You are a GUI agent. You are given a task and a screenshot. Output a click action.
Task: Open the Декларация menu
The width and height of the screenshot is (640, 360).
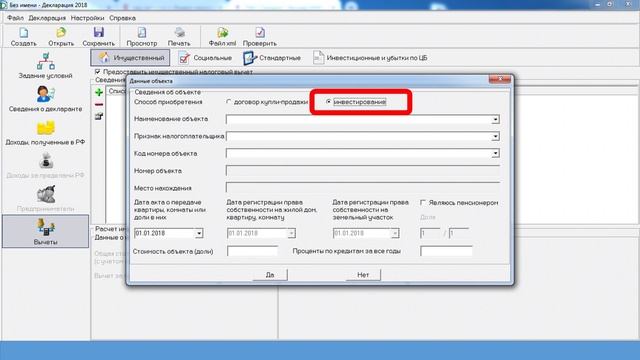[x=47, y=18]
